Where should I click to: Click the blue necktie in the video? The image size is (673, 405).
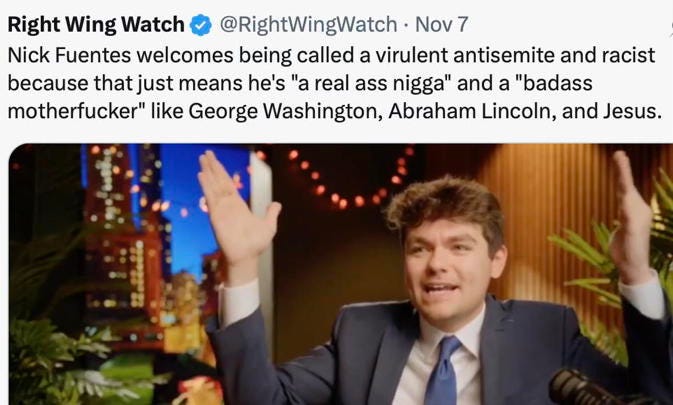(443, 371)
